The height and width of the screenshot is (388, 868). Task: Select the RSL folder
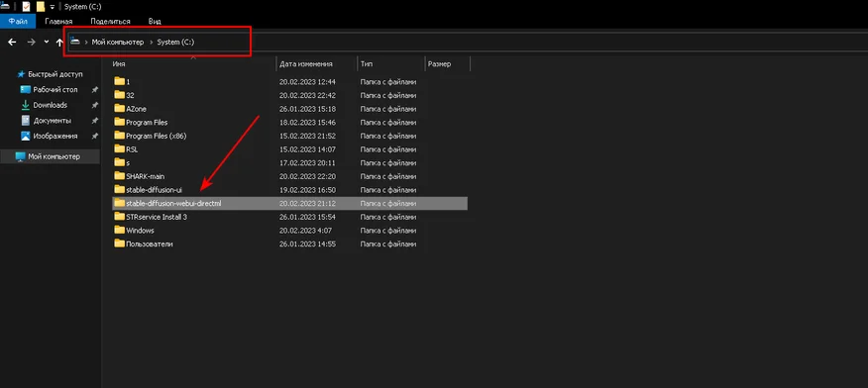pyautogui.click(x=132, y=149)
